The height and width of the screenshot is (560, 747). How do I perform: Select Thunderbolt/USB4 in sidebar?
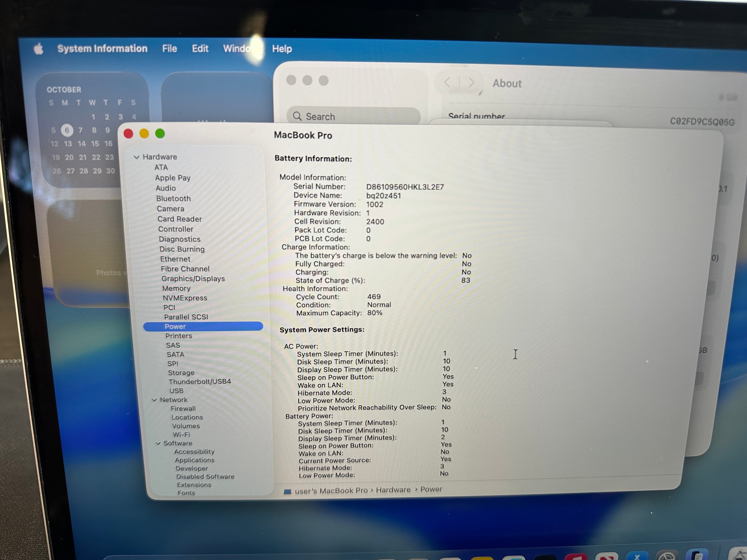click(x=200, y=381)
